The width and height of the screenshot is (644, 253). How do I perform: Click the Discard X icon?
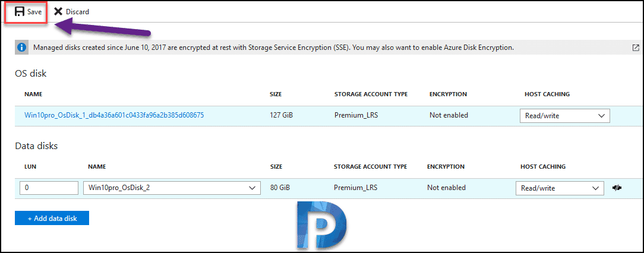(x=58, y=11)
